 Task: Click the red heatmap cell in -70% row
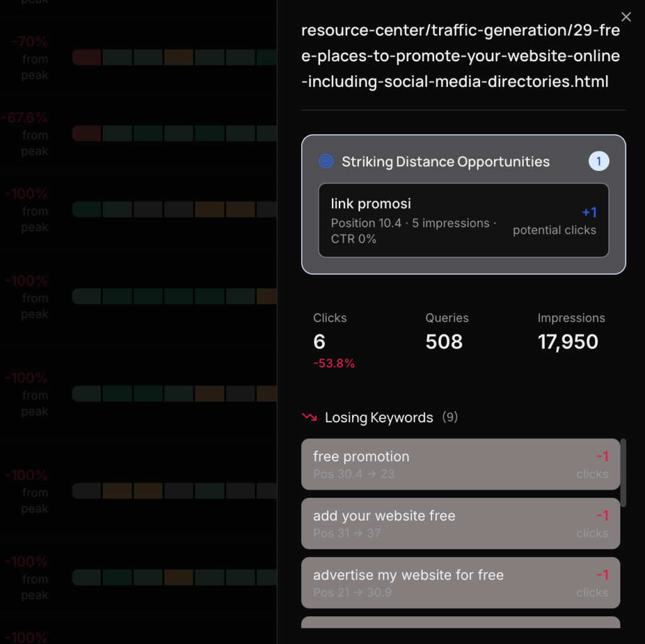click(x=87, y=58)
